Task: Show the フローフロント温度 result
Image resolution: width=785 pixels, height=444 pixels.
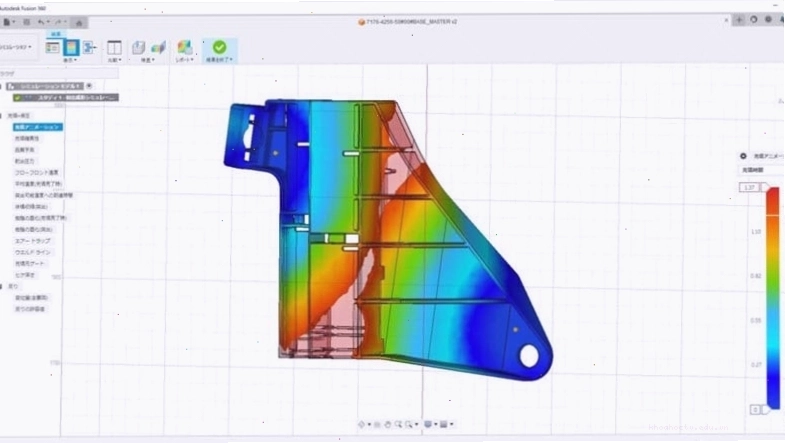Action: click(x=36, y=173)
